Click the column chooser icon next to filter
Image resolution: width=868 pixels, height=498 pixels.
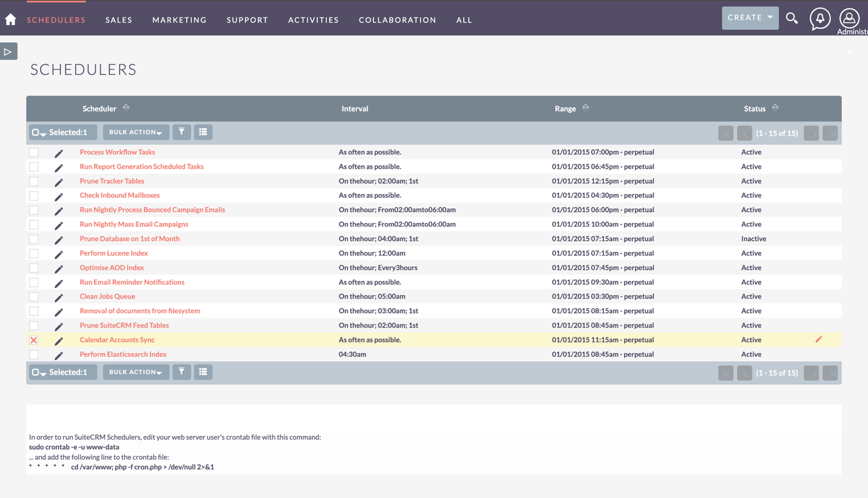tap(203, 132)
